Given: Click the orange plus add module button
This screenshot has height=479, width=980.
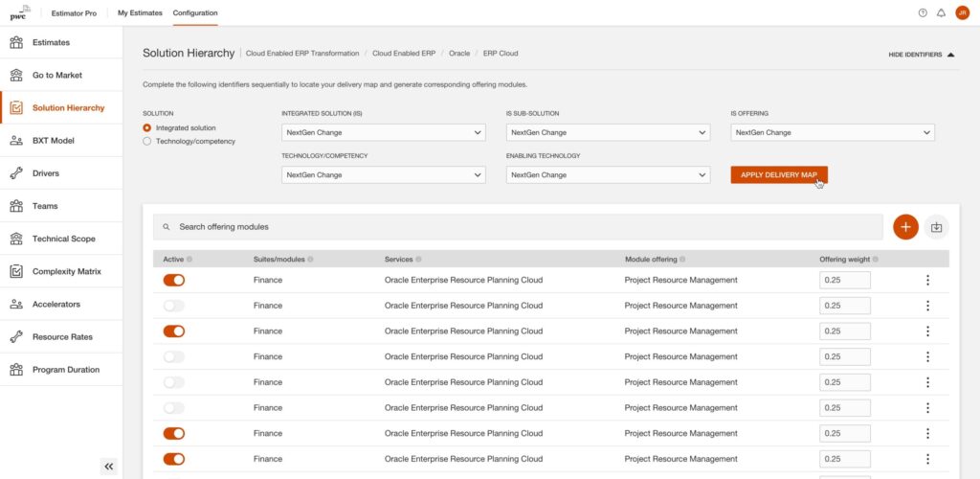Looking at the screenshot, I should [x=905, y=227].
